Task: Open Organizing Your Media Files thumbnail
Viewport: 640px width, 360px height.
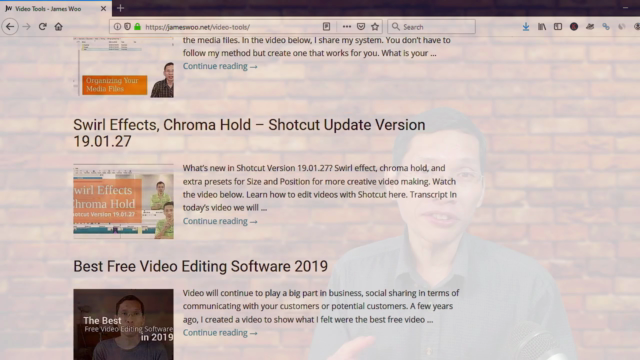Action: [123, 67]
